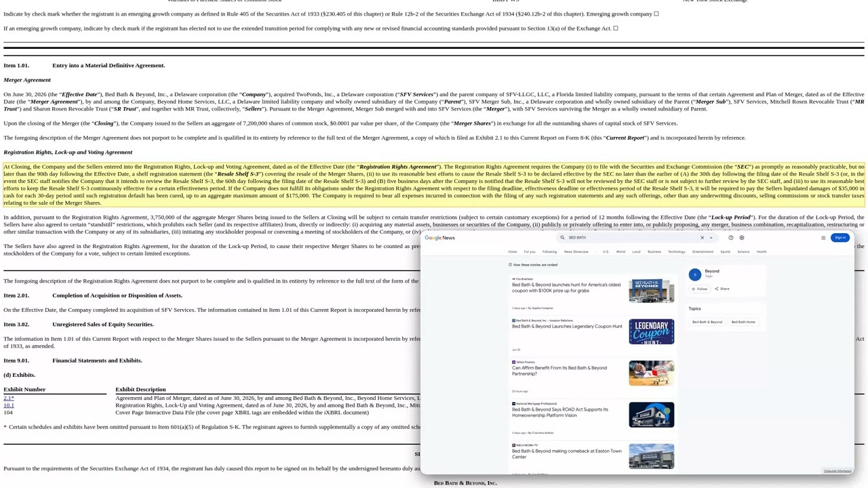This screenshot has height=488, width=868.
Task: Click the Google News logo
Action: tap(439, 238)
